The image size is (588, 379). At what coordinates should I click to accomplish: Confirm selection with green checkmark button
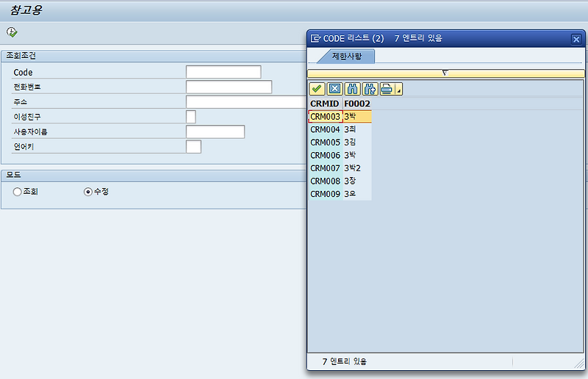(x=317, y=89)
